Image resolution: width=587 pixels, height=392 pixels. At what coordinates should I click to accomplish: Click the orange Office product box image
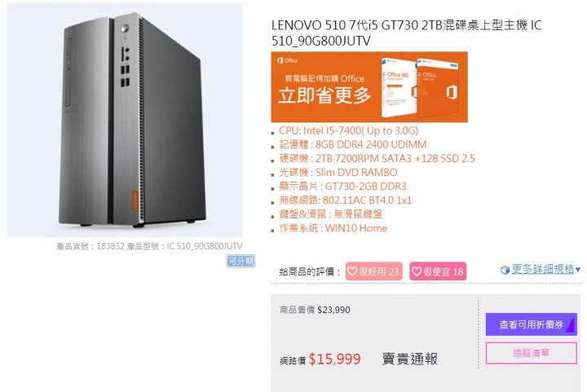pyautogui.click(x=438, y=87)
